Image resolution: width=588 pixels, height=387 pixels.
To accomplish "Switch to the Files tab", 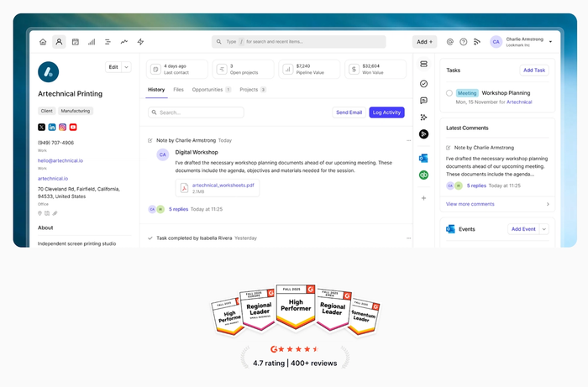I will pyautogui.click(x=178, y=90).
